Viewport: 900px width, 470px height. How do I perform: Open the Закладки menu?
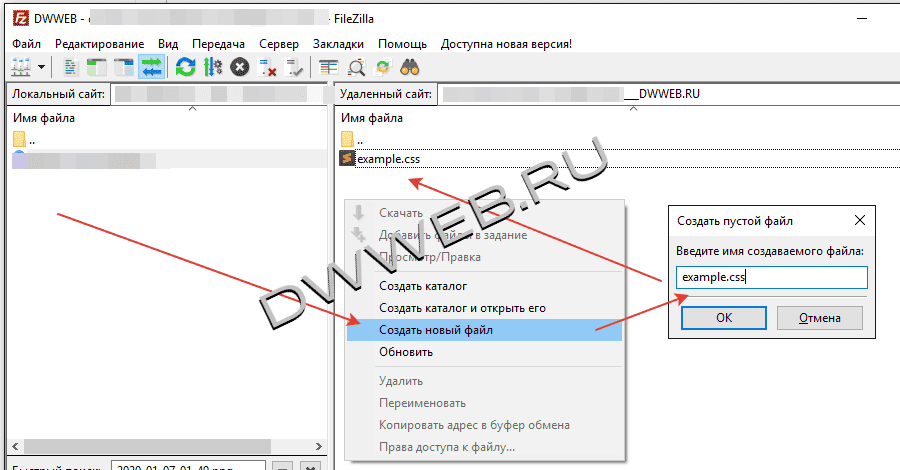pos(338,44)
